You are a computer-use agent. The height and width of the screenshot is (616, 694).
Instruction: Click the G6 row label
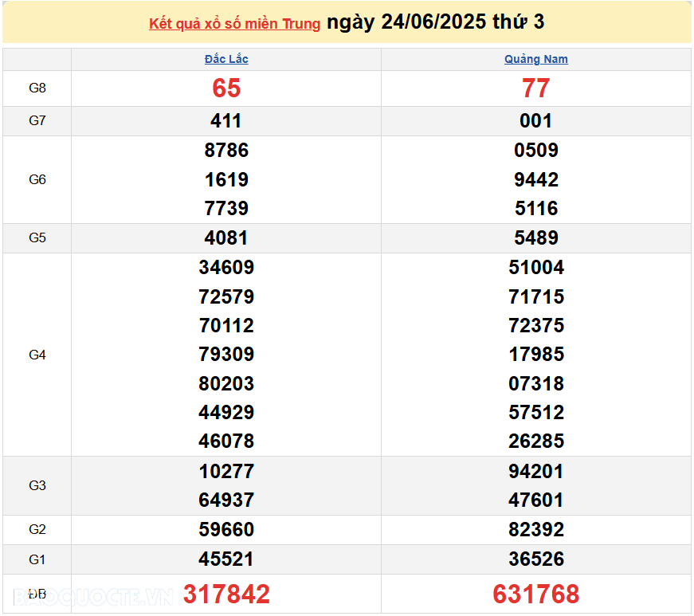pyautogui.click(x=37, y=179)
